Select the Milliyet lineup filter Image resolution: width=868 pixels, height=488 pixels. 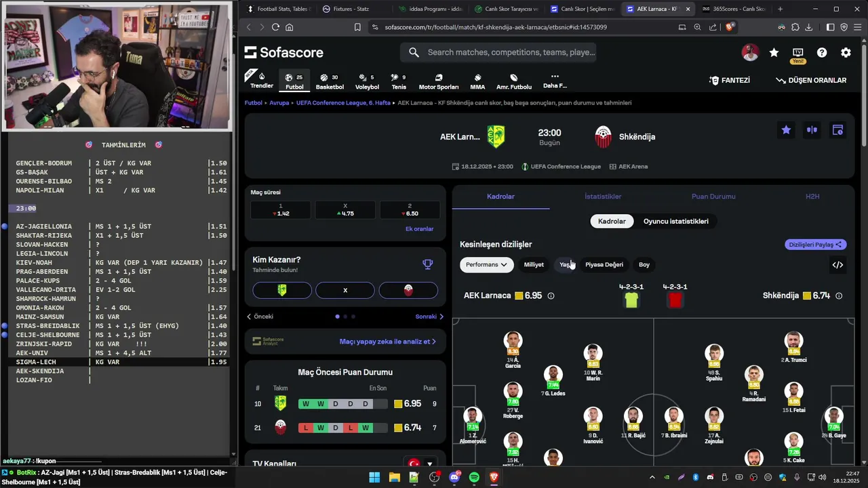[x=534, y=264]
